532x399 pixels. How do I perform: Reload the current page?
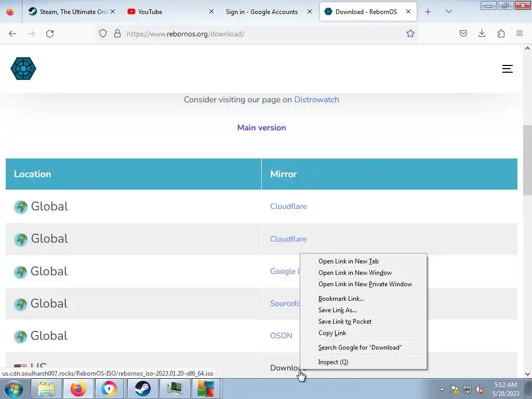pos(50,34)
